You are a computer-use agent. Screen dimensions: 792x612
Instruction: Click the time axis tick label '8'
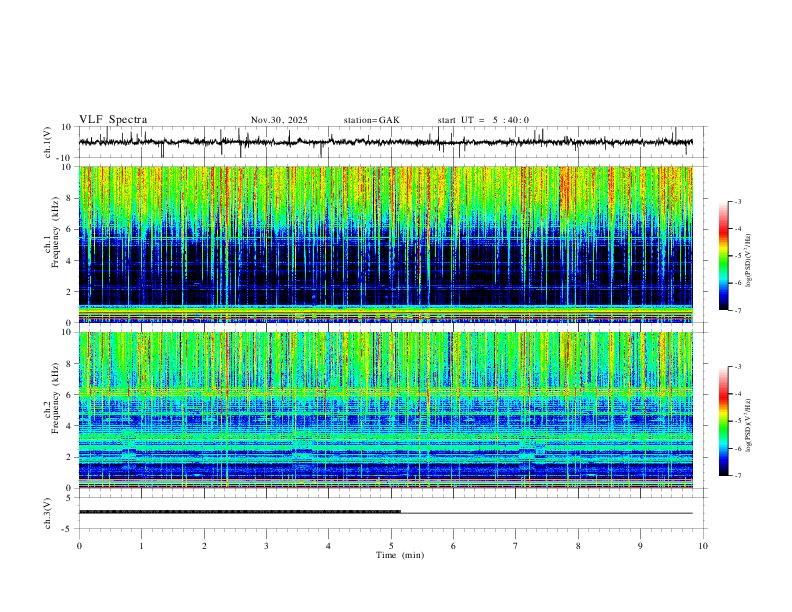[x=578, y=546]
